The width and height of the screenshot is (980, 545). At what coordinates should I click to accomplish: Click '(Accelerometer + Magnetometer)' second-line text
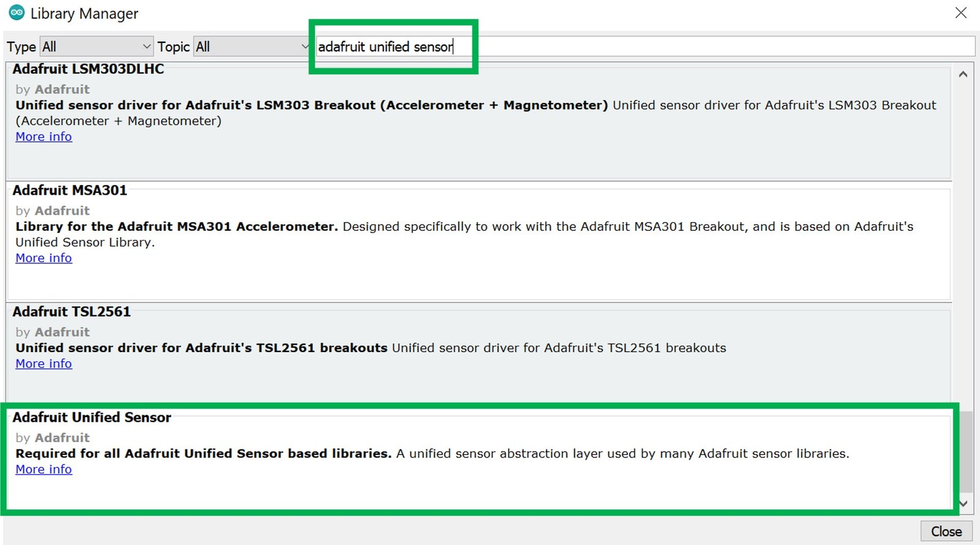pyautogui.click(x=118, y=121)
